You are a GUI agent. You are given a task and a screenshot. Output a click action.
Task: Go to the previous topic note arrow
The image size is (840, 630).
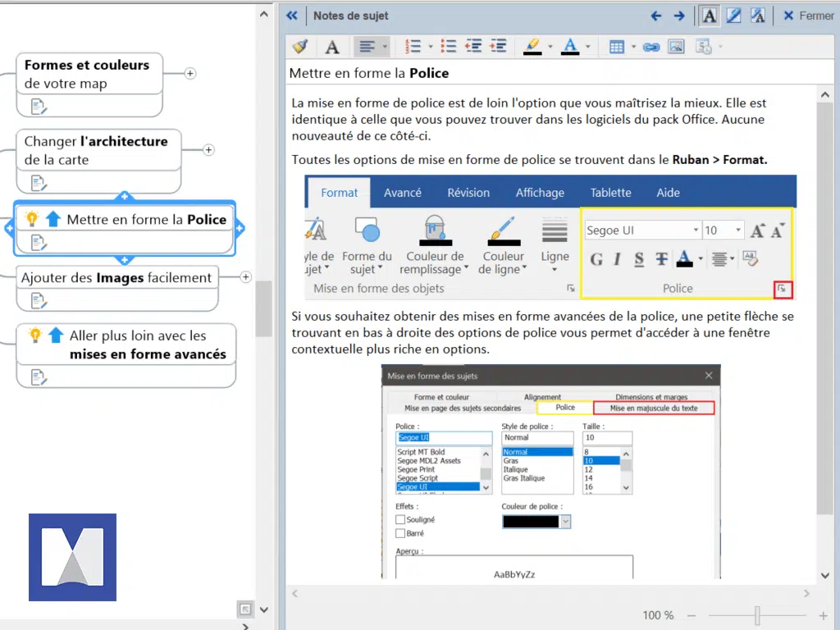pos(655,16)
